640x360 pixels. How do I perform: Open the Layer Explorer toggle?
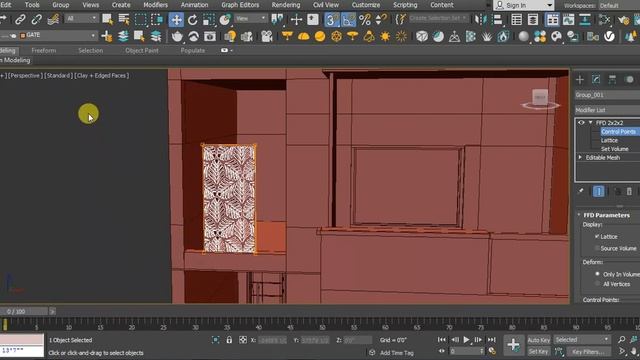click(x=533, y=19)
